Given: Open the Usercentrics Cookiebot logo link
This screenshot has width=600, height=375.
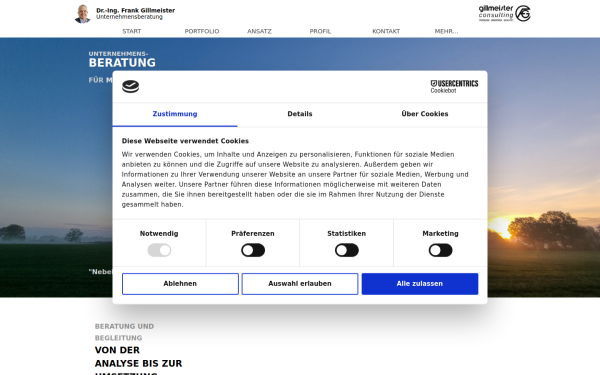Looking at the screenshot, I should (x=454, y=86).
